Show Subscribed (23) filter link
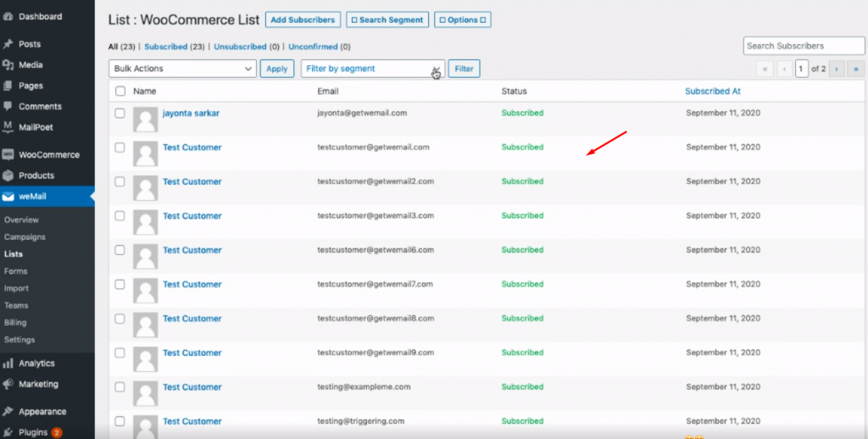The image size is (868, 439). coord(175,47)
